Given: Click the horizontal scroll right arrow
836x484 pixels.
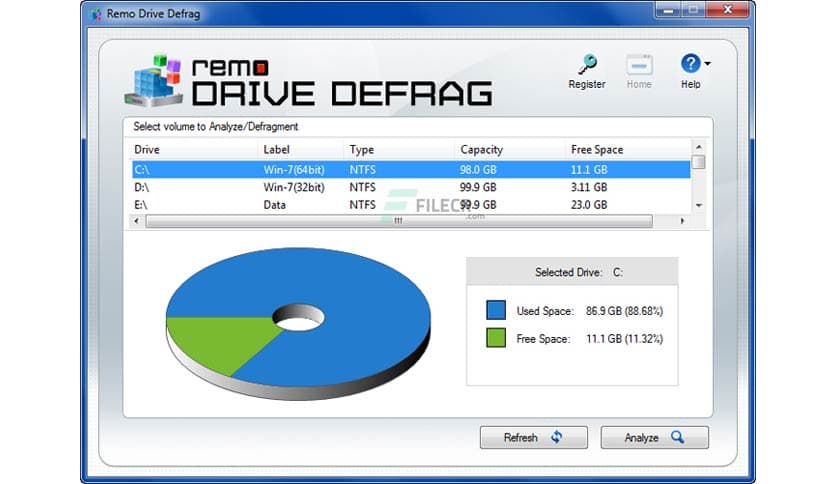Looking at the screenshot, I should pos(682,221).
